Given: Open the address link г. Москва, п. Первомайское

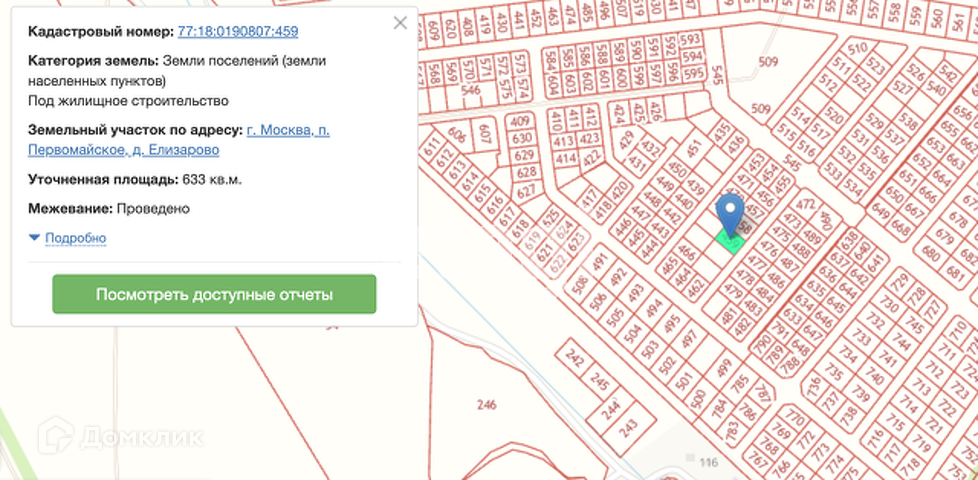Looking at the screenshot, I should pos(179,140).
